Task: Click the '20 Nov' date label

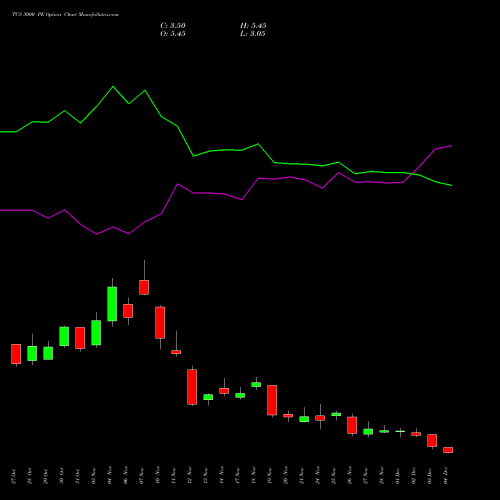Action: click(x=286, y=476)
